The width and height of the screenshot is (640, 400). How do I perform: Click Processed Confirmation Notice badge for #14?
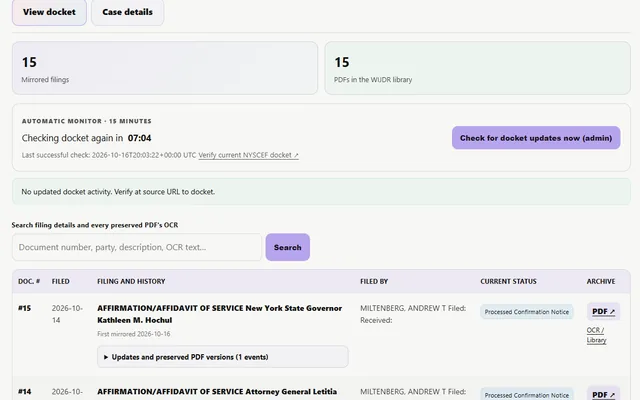(x=527, y=395)
